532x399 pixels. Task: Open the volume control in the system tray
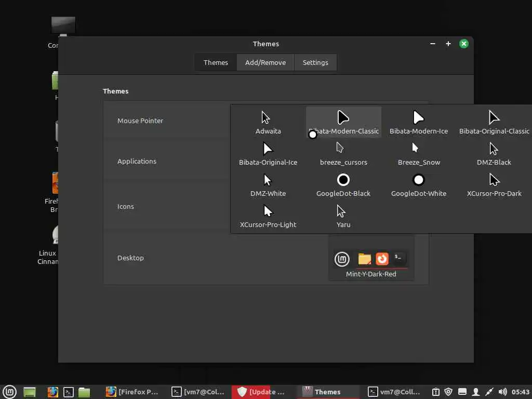[x=502, y=392]
